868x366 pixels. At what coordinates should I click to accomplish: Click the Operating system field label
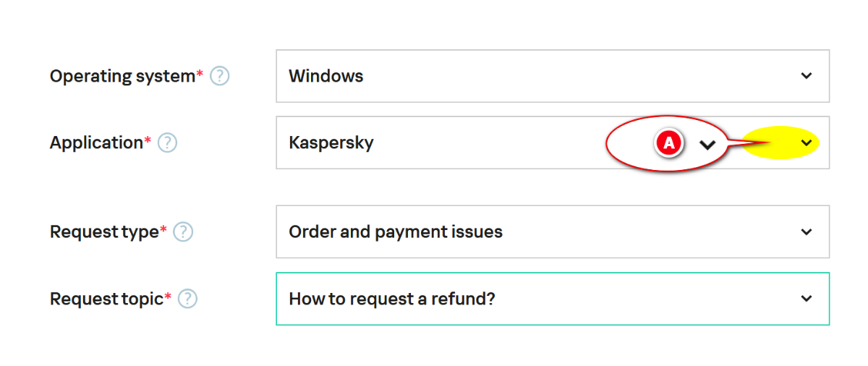point(122,76)
